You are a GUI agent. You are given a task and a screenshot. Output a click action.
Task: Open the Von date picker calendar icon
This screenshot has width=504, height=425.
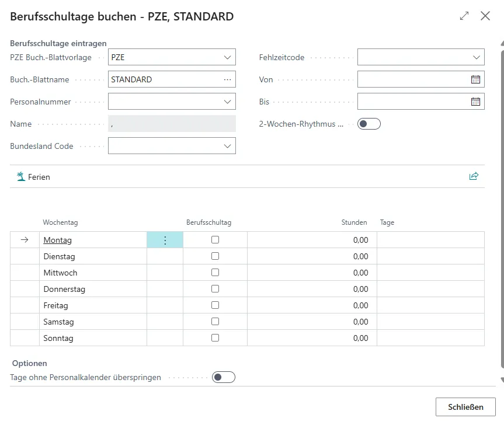(476, 79)
